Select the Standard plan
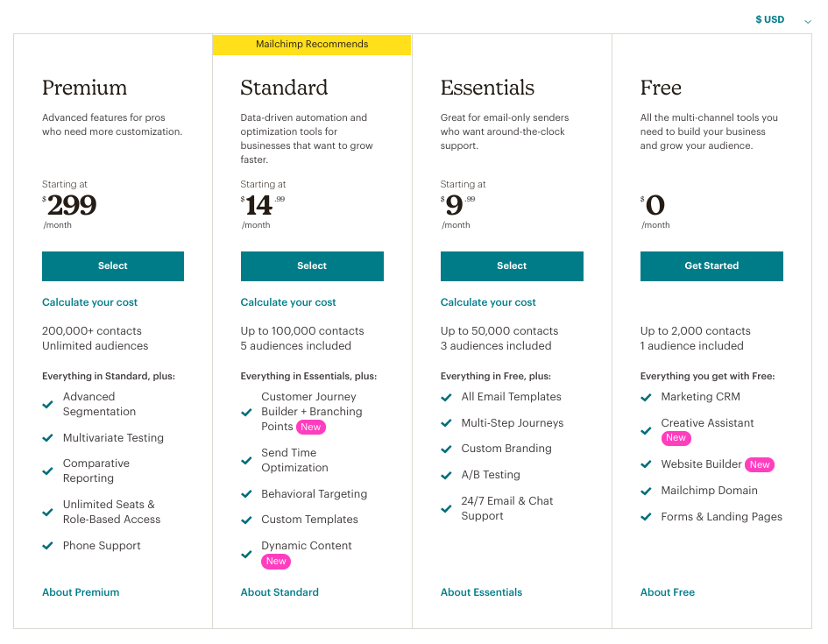Viewport: 828px width, 644px height. point(312,266)
